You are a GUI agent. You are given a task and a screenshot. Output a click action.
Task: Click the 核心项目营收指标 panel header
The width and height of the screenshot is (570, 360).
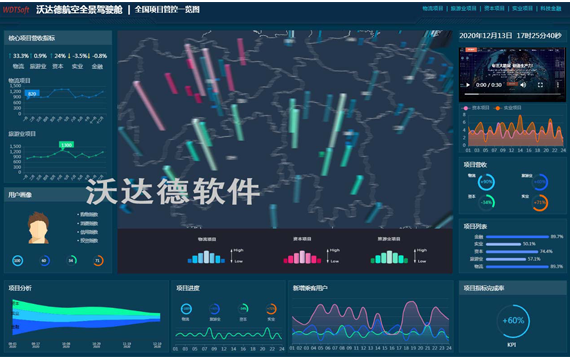point(58,38)
